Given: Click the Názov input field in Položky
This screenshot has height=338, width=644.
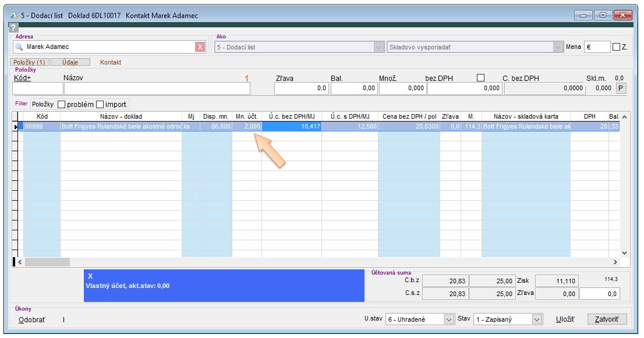Looking at the screenshot, I should 157,88.
